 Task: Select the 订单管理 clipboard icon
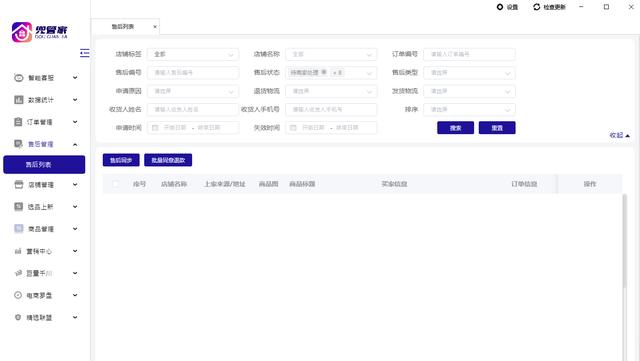(18, 122)
